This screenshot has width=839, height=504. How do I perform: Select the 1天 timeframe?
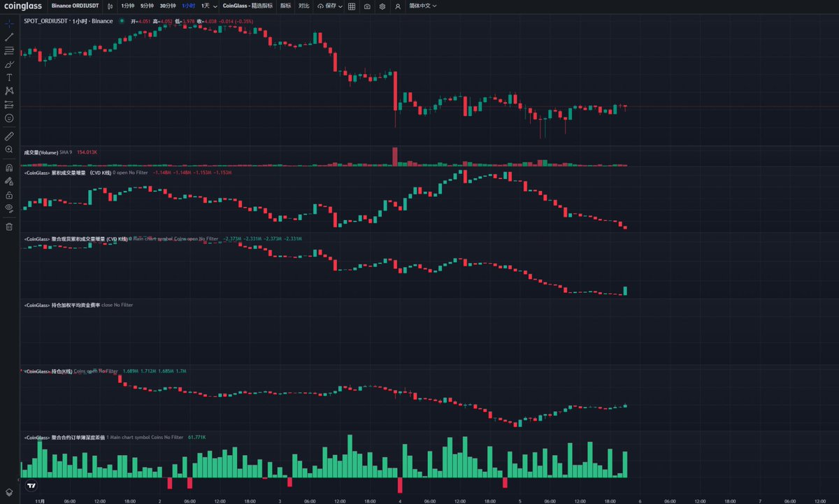tap(205, 6)
